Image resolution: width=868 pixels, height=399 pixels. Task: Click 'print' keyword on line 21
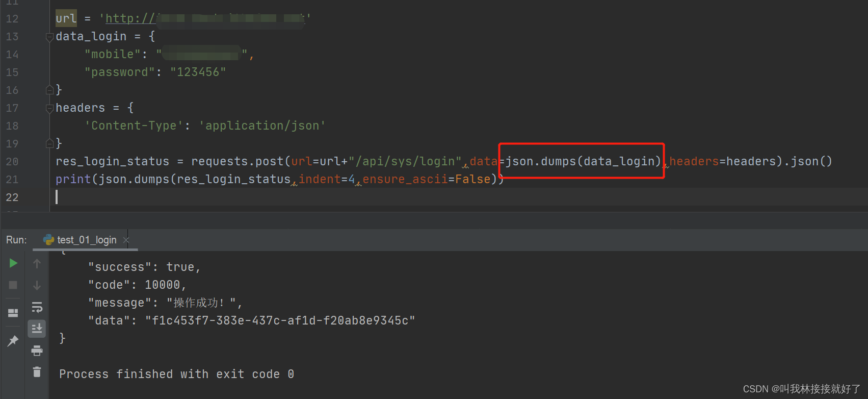(x=73, y=179)
